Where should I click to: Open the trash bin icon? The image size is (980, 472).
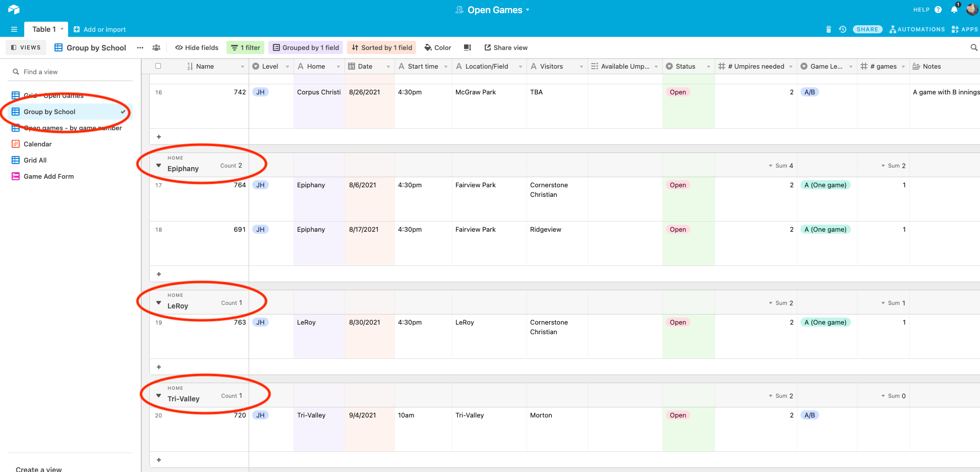tap(828, 29)
